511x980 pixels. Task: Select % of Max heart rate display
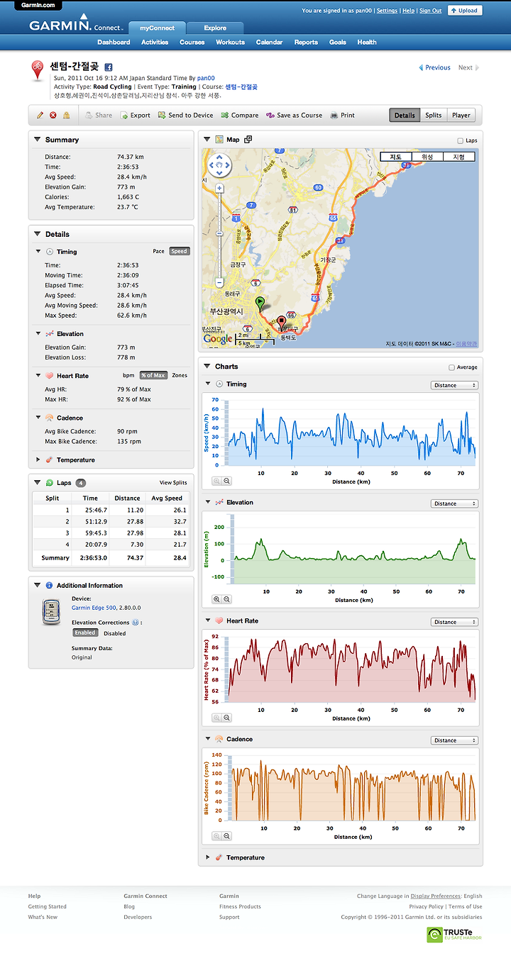pyautogui.click(x=153, y=375)
